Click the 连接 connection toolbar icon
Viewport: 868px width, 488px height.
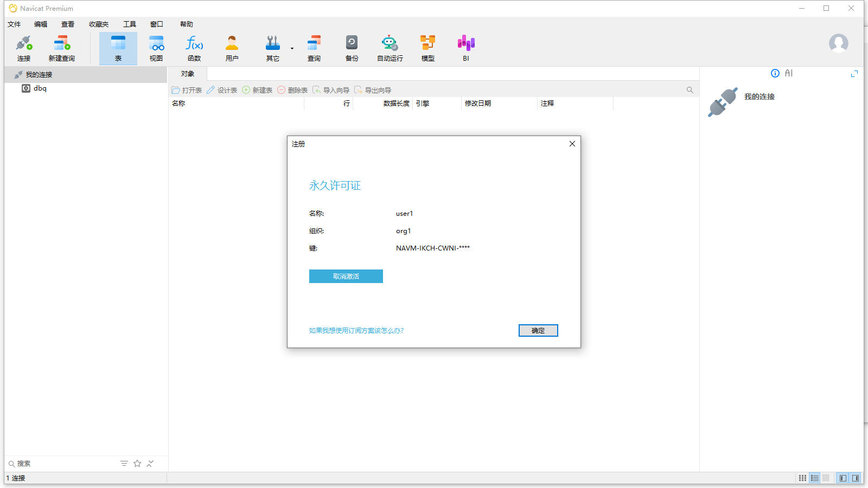[x=24, y=48]
